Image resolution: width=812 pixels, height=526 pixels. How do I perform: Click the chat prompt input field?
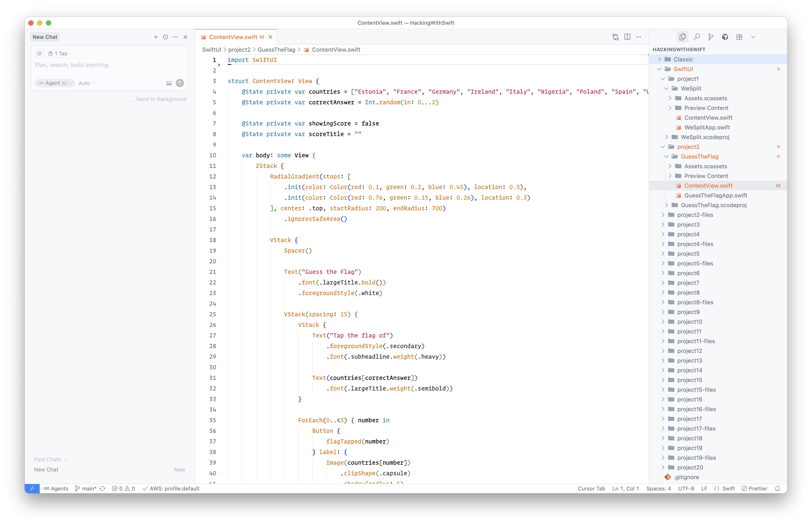[x=109, y=65]
